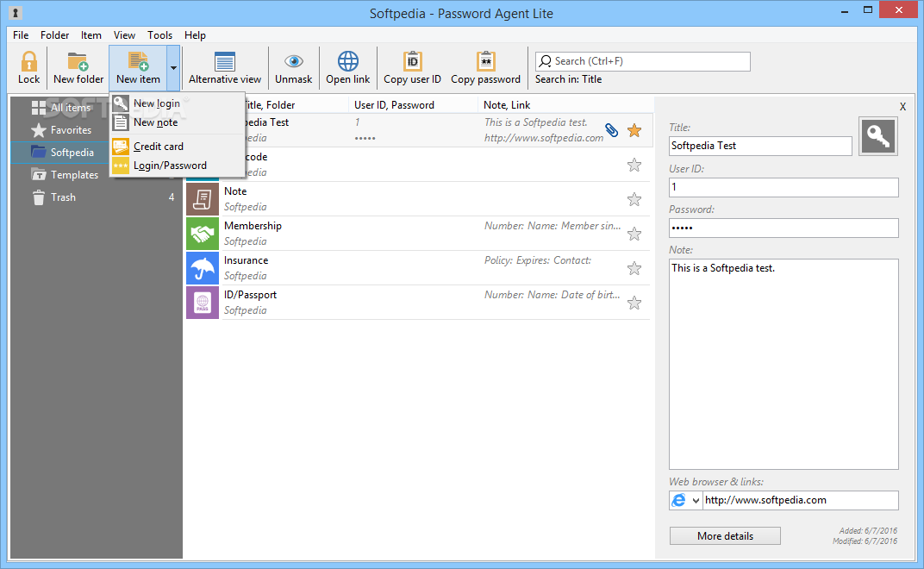The width and height of the screenshot is (924, 569).
Task: Click app icon in title bar
Action: (16, 12)
